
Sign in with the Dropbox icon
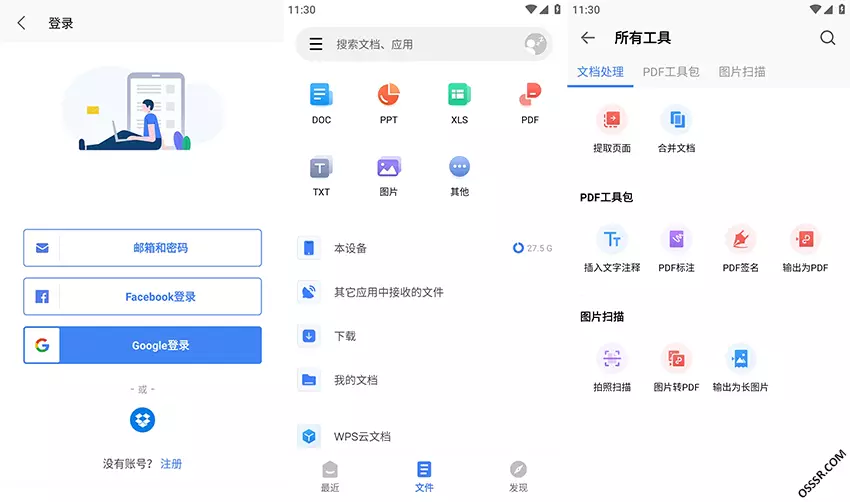point(143,419)
